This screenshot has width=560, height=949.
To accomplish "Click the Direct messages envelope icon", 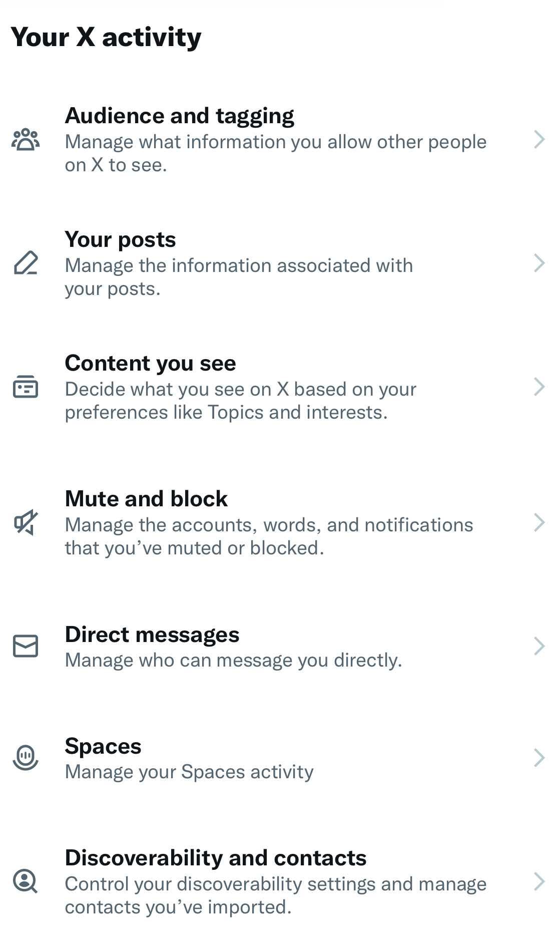I will [x=26, y=646].
